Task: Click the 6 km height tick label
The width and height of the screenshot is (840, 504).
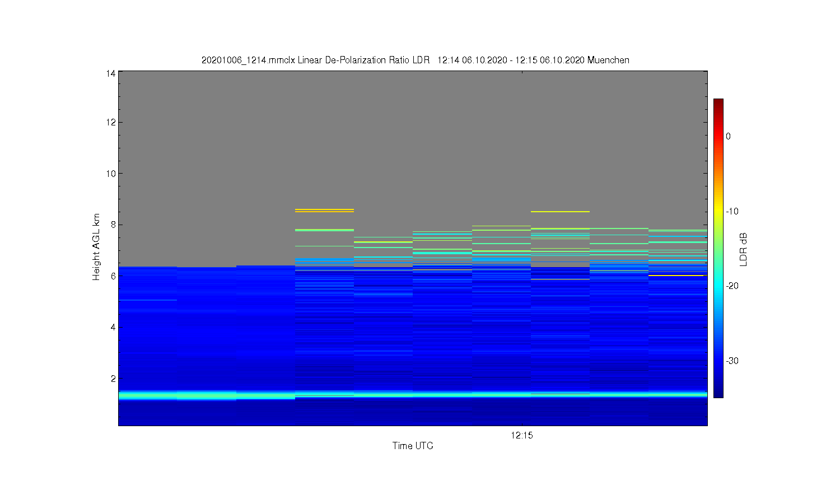Action: click(x=113, y=276)
